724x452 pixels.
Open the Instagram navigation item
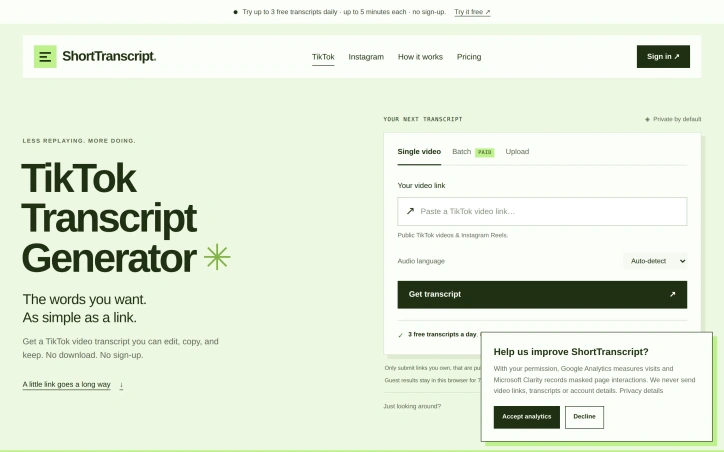click(366, 57)
